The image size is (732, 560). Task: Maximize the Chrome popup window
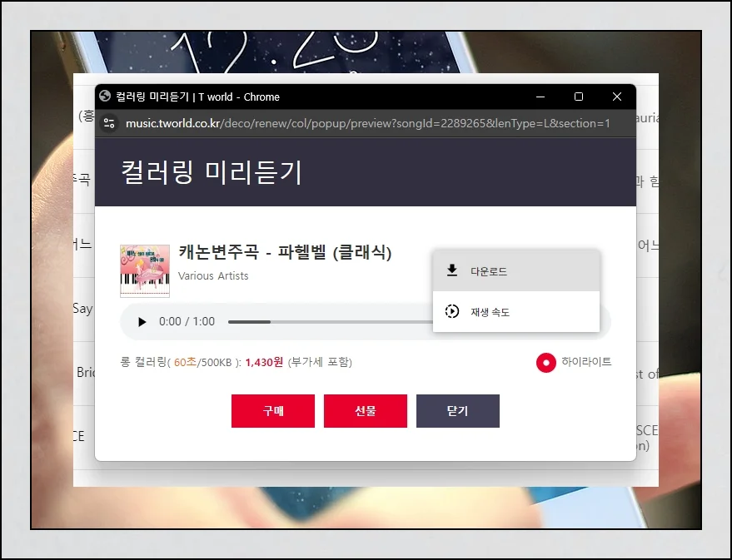click(x=579, y=97)
